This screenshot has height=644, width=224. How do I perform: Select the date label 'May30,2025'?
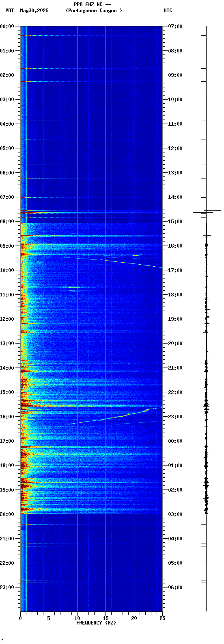34,11
